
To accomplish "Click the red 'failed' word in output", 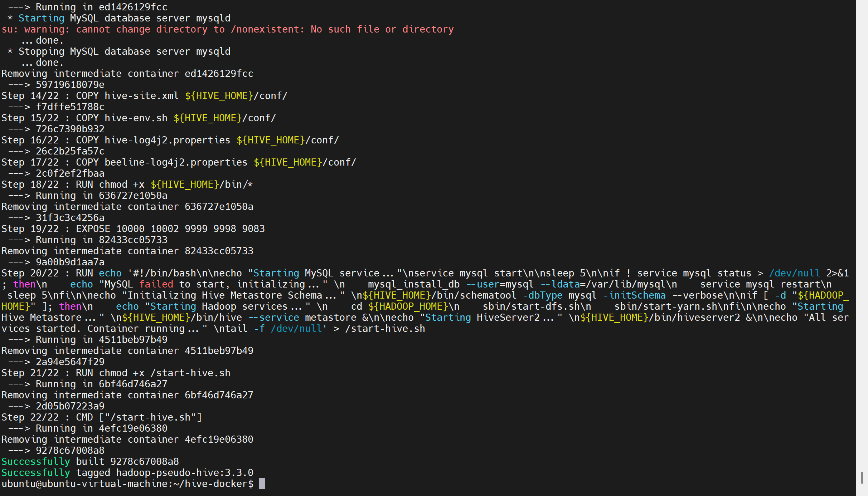I will tap(156, 284).
